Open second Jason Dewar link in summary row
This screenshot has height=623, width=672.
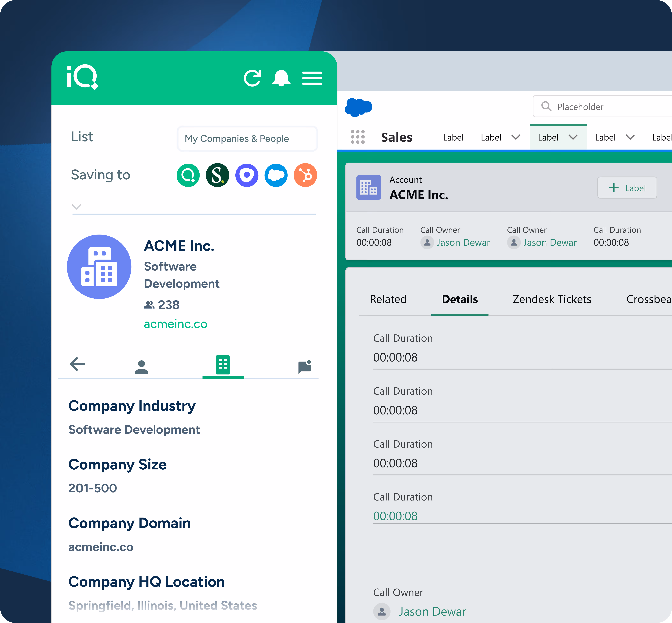550,243
